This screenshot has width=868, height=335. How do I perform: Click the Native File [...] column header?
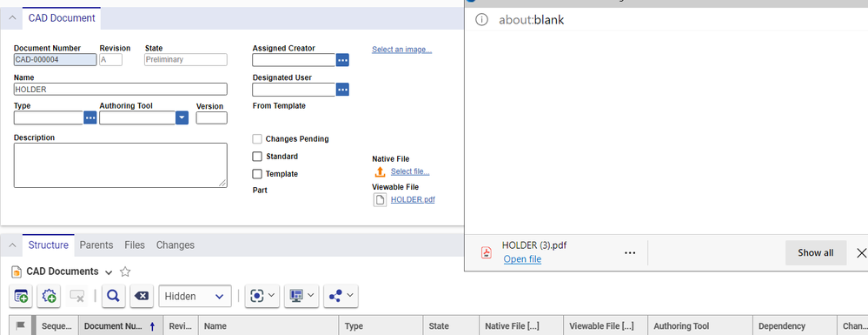click(x=521, y=326)
